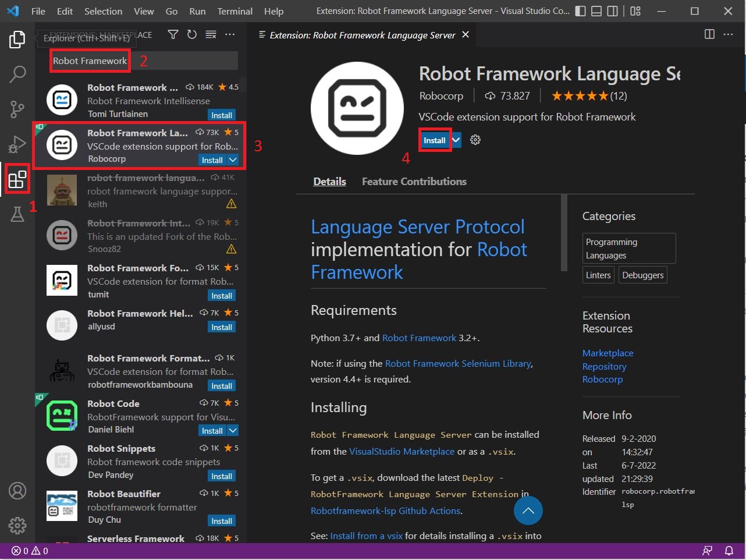
Task: Select the Robot Code list item
Action: tap(140, 416)
